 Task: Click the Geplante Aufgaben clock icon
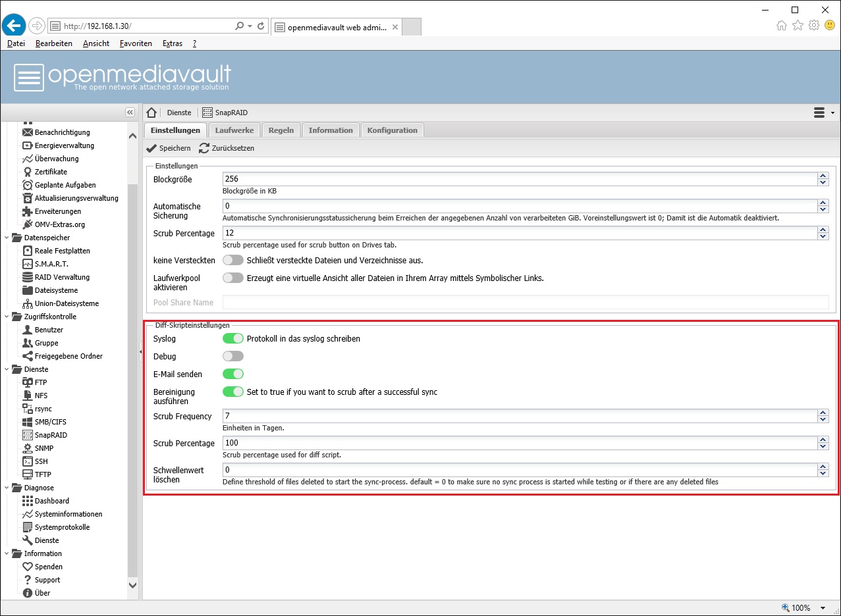(x=28, y=185)
